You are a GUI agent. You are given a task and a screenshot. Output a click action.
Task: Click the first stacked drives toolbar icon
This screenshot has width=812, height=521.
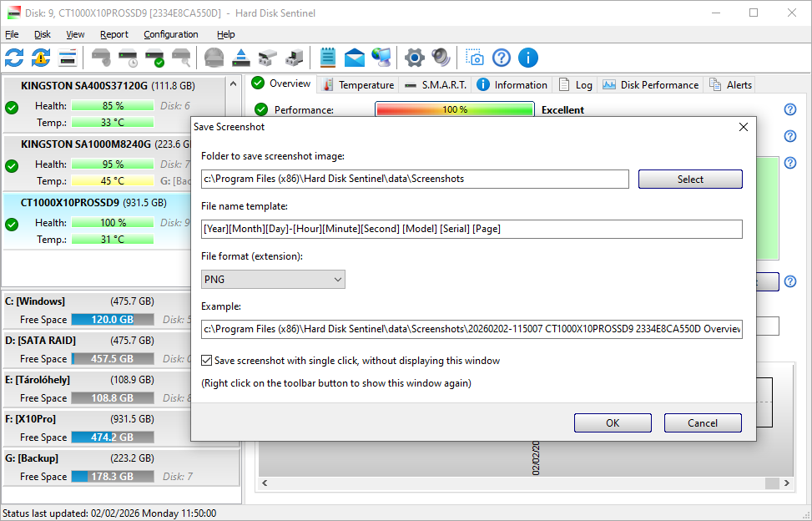pos(267,58)
